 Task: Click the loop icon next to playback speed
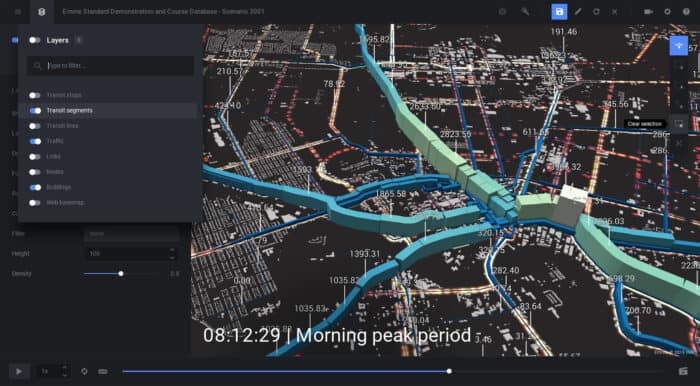click(84, 371)
